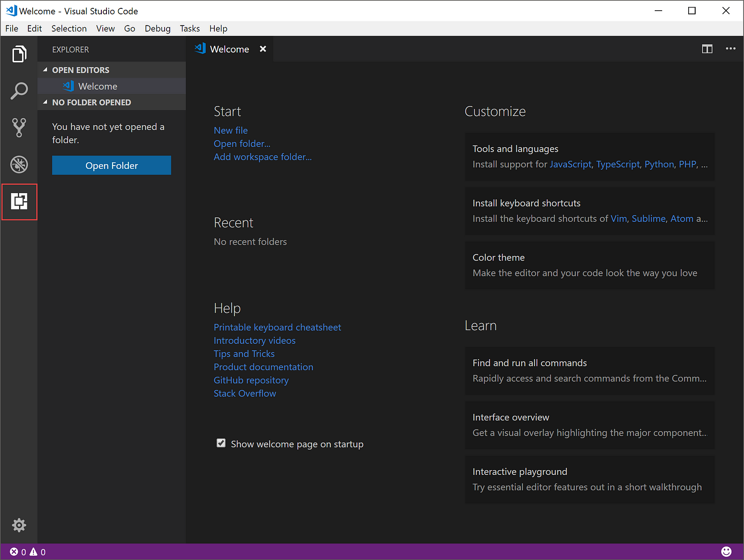Click the Explorer panel title
This screenshot has height=560, width=744.
pyautogui.click(x=70, y=49)
